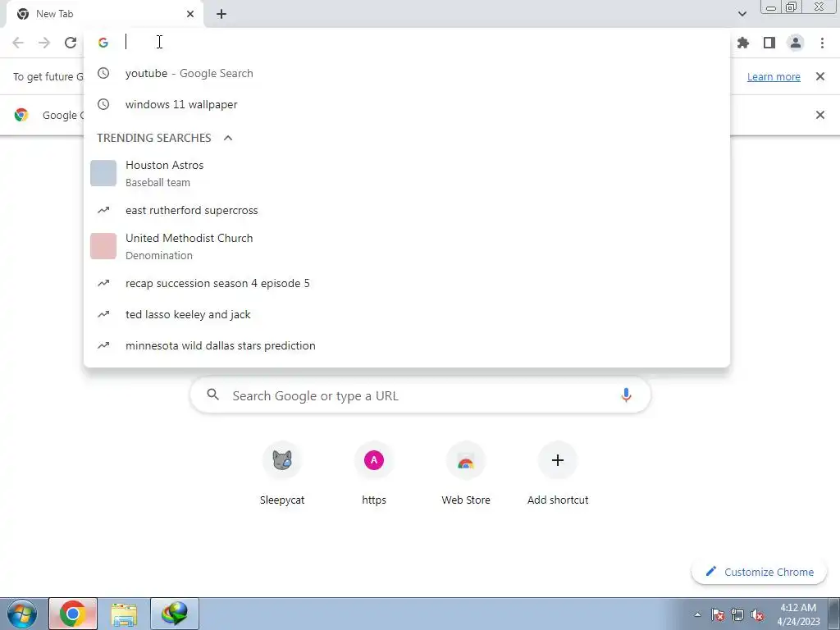The image size is (840, 630).
Task: Collapse the Trending Searches section
Action: coord(228,138)
